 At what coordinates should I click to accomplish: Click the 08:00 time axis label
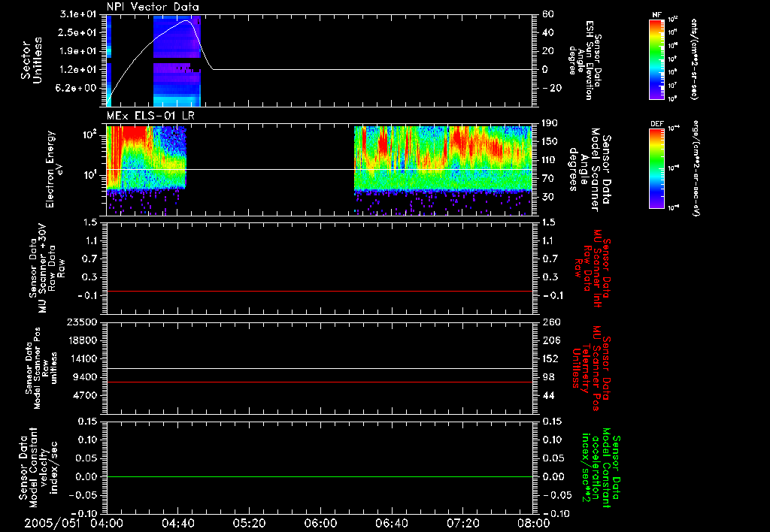[534, 523]
